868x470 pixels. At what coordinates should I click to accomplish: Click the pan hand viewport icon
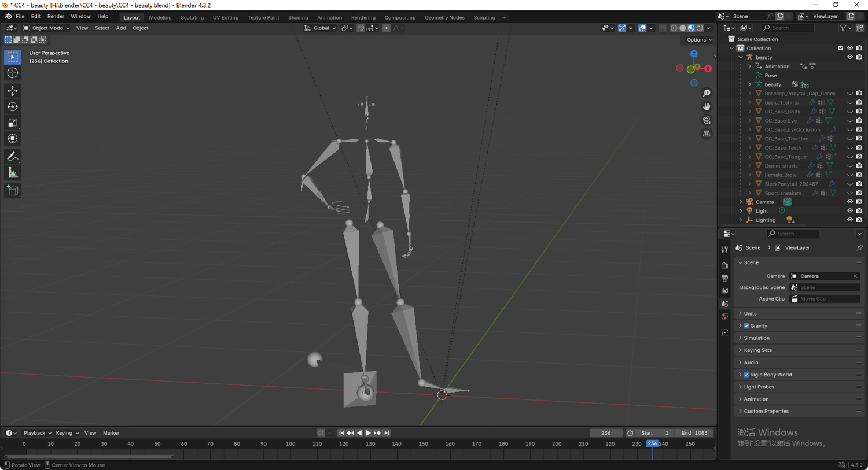point(707,106)
